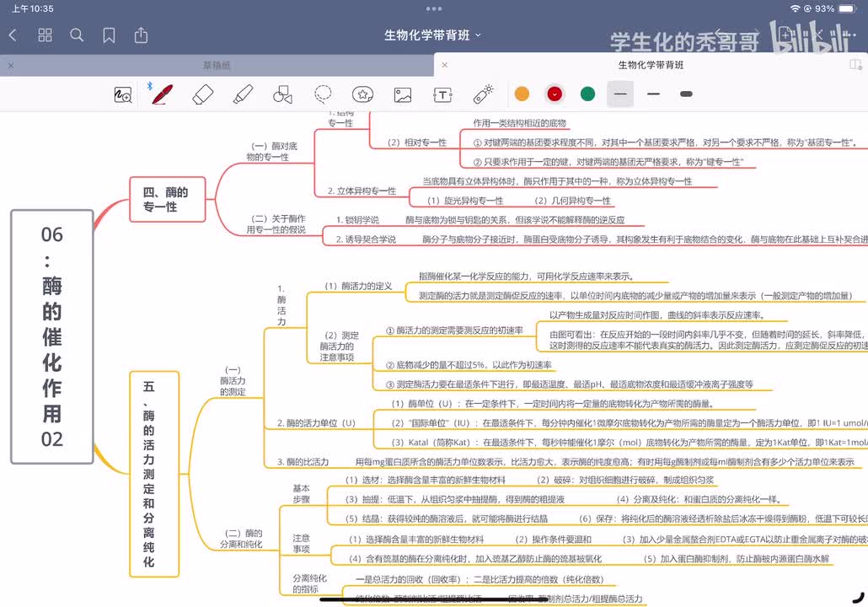Tap the (1) 酶活力的定义 node

click(x=359, y=287)
